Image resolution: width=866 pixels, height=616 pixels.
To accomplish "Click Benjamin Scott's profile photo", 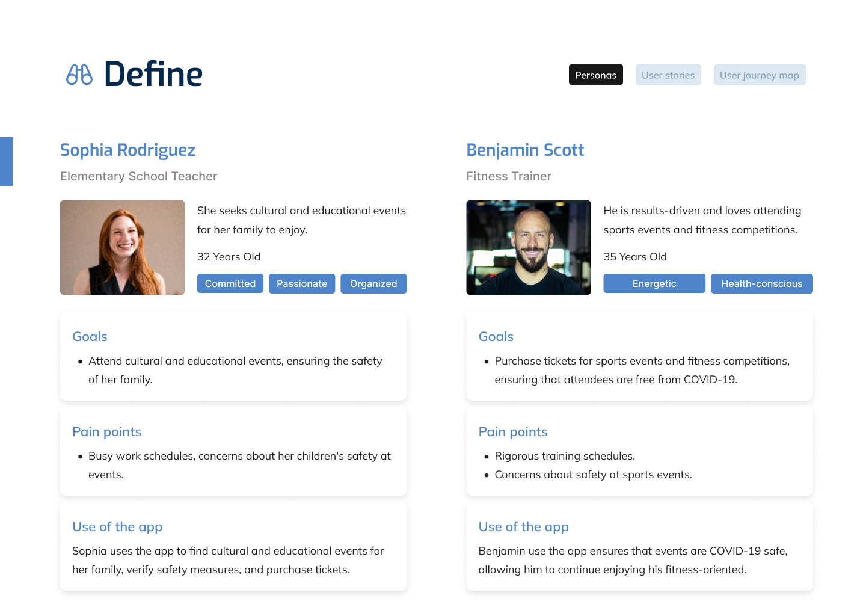I will pos(528,247).
